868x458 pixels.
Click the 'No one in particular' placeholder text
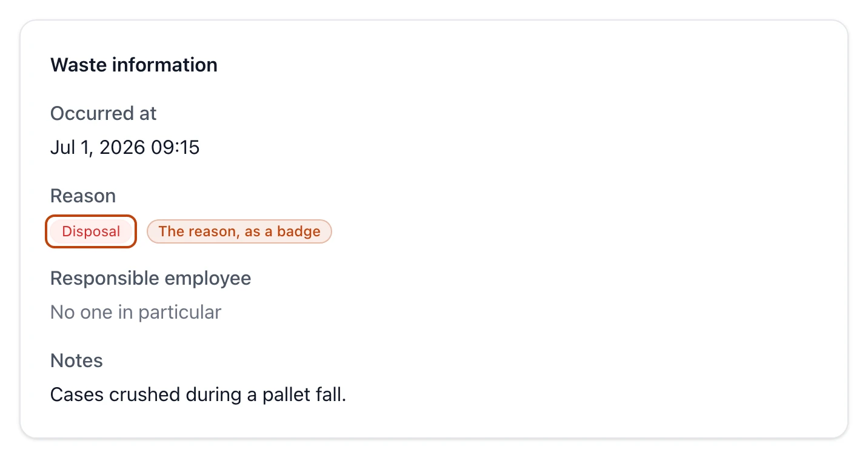tap(136, 312)
